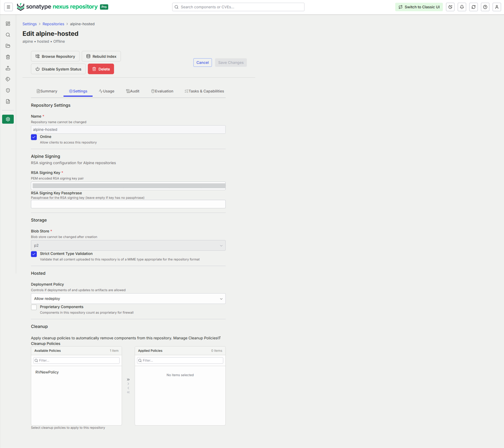Image resolution: width=504 pixels, height=448 pixels.
Task: Click the 'Edit alpine-hosted' heading
Action: [51, 33]
